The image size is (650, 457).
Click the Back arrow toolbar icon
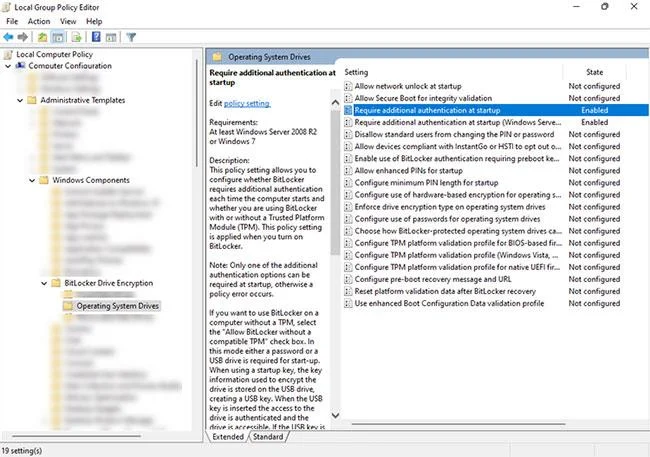(8, 37)
